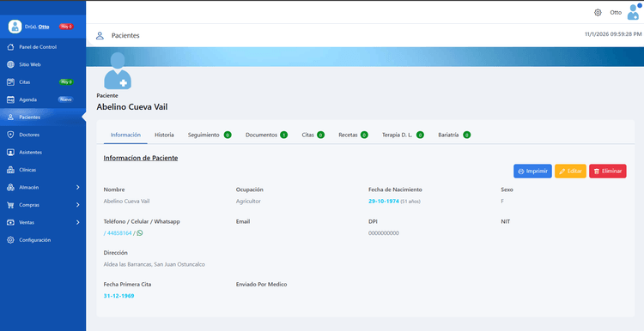
Task: Click the address Aldea las Barrancas
Action: 154,265
